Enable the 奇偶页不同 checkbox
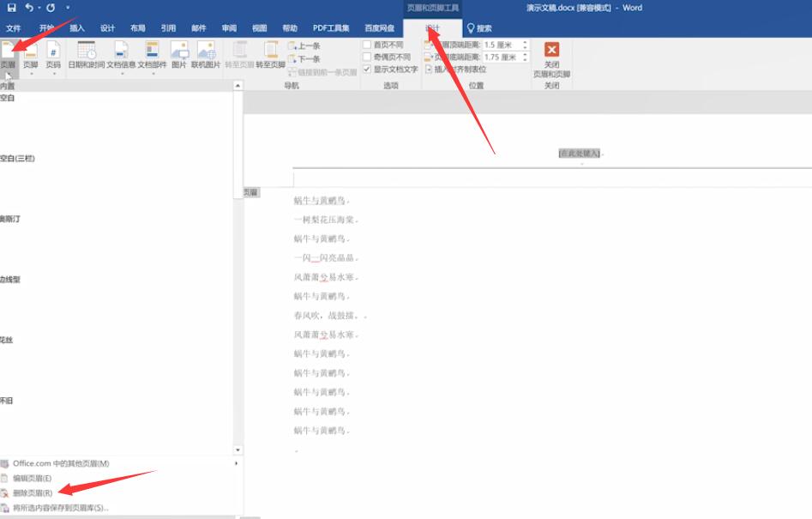 [x=367, y=57]
